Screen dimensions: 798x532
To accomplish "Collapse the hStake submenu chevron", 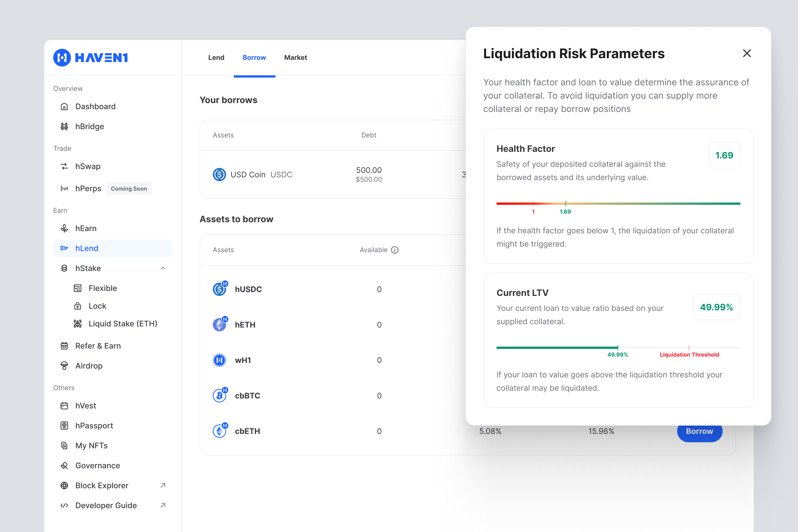I will click(x=163, y=268).
